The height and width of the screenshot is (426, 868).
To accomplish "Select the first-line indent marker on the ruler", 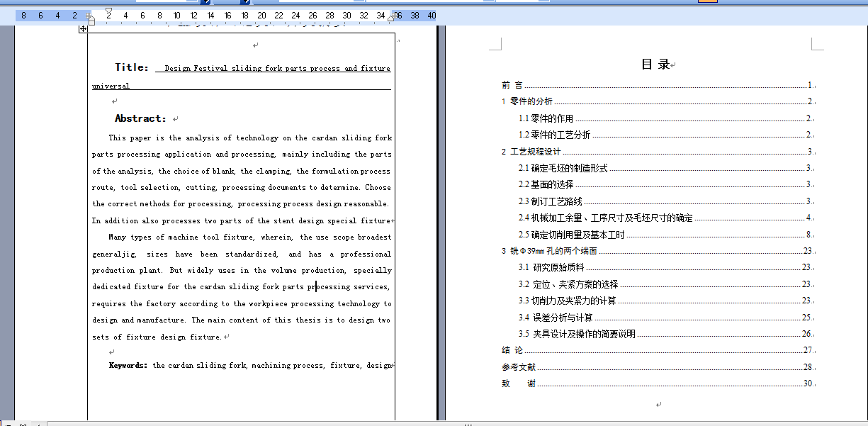I will pos(108,11).
